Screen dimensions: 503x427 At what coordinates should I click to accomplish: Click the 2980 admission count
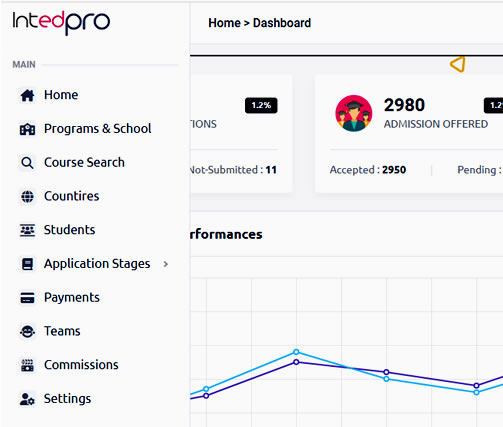pyautogui.click(x=404, y=105)
